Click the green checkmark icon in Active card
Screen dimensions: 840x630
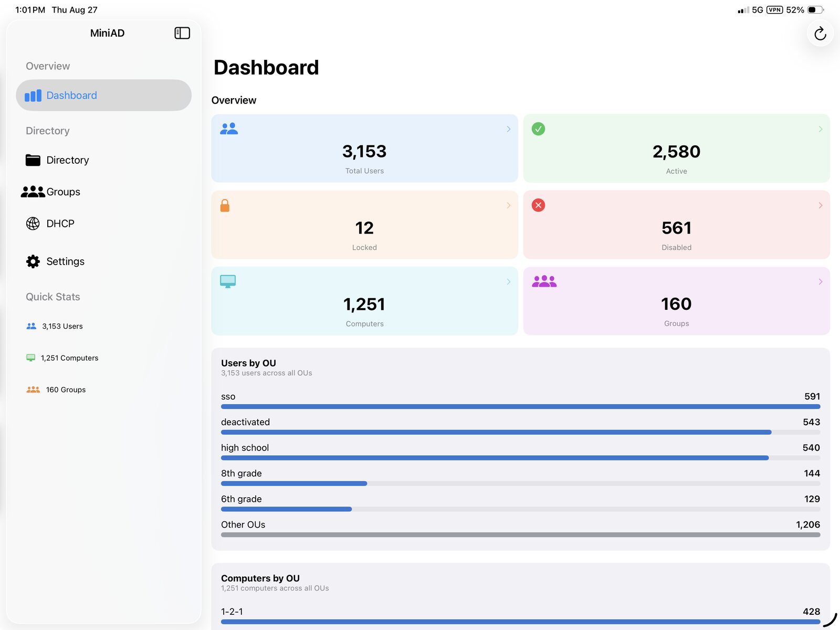click(538, 129)
